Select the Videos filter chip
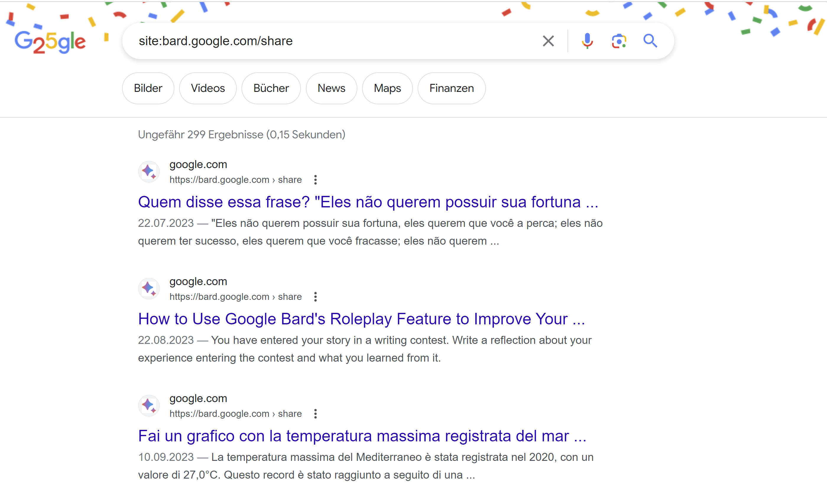This screenshot has height=504, width=827. click(x=207, y=88)
